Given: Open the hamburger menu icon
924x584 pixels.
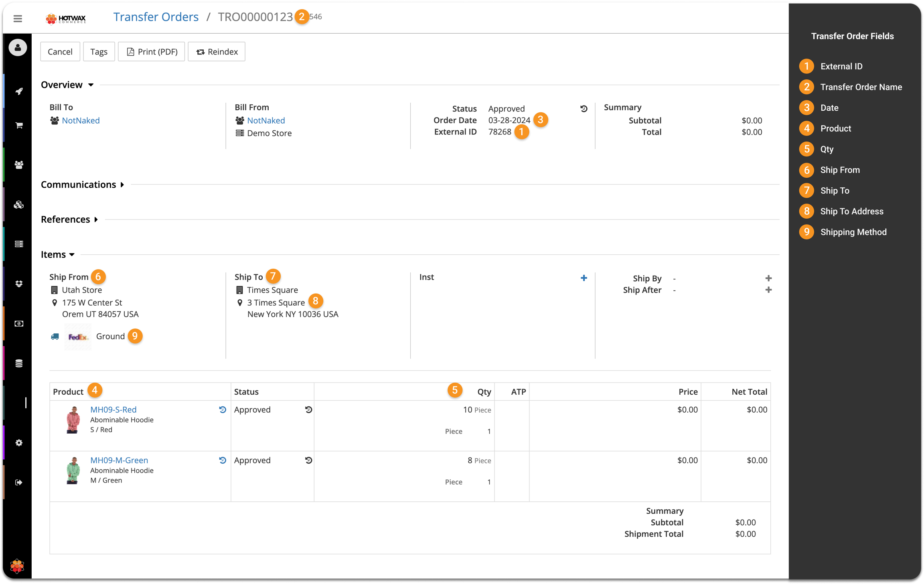Looking at the screenshot, I should tap(18, 18).
